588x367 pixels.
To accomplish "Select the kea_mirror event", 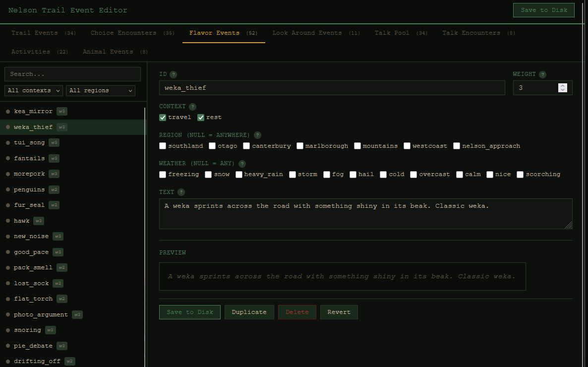I will [72, 112].
